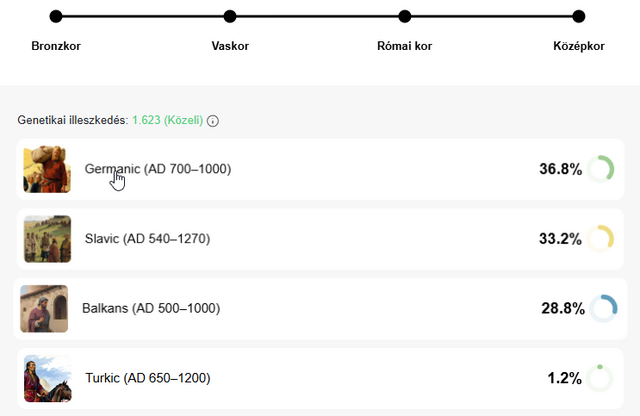640x416 pixels.
Task: Open the Slavic population thumbnail
Action: [47, 239]
